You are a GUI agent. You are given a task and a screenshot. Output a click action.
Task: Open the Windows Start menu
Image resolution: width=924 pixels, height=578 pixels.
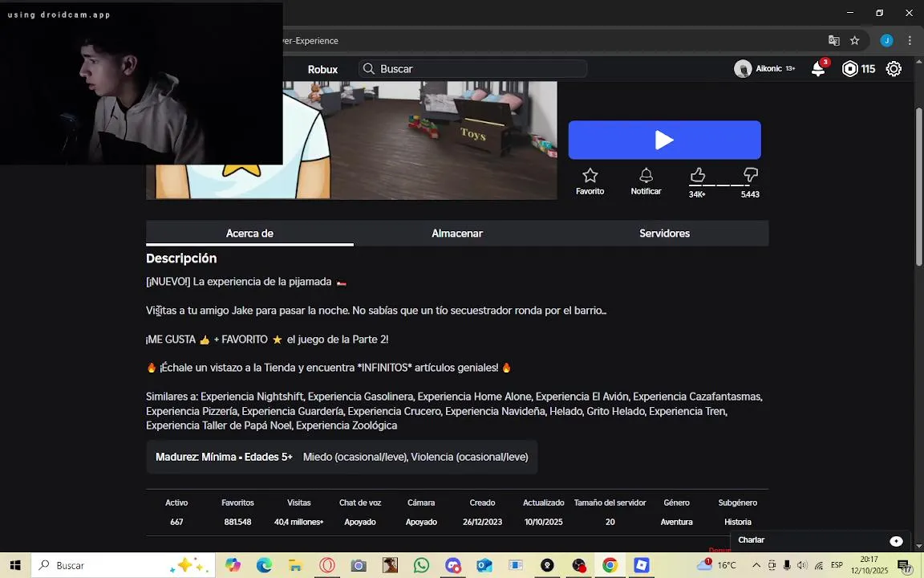point(14,566)
